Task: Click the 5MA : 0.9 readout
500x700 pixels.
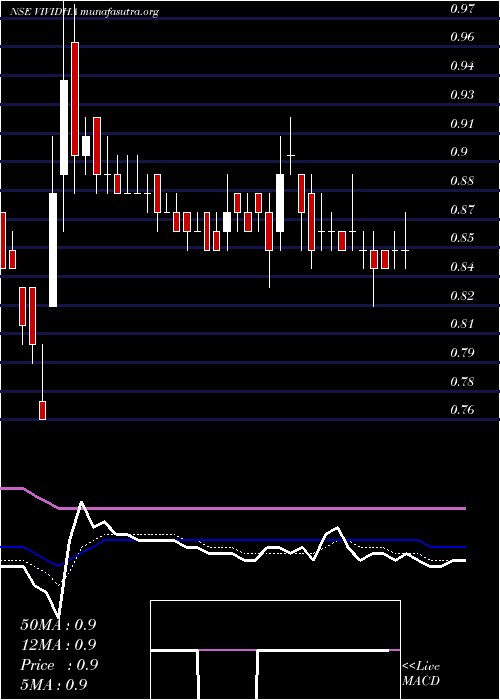Action: (54, 684)
